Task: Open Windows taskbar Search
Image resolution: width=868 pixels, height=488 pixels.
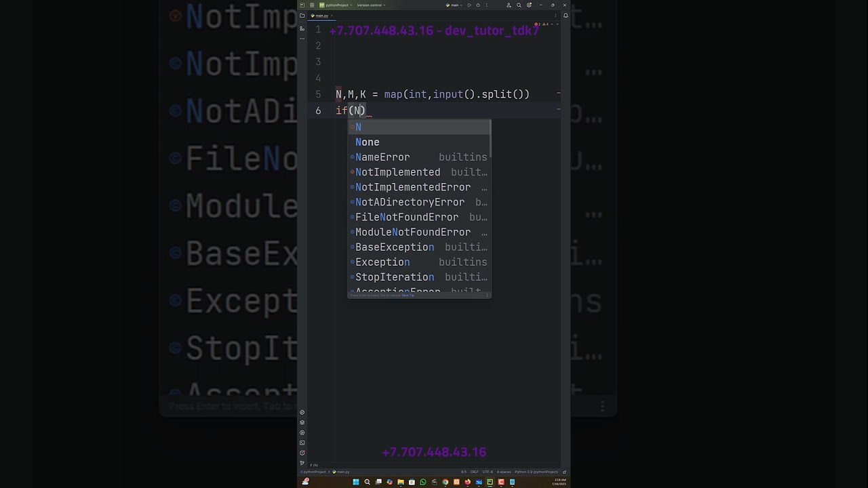Action: pos(367,482)
